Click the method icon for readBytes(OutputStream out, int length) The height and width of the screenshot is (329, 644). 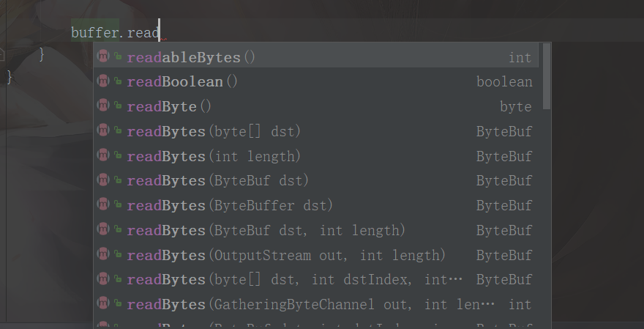(x=103, y=255)
